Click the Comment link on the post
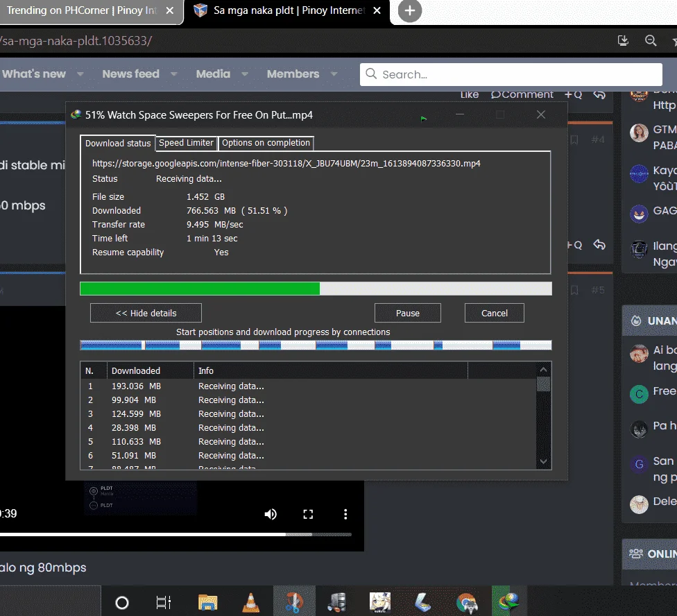 click(x=522, y=94)
